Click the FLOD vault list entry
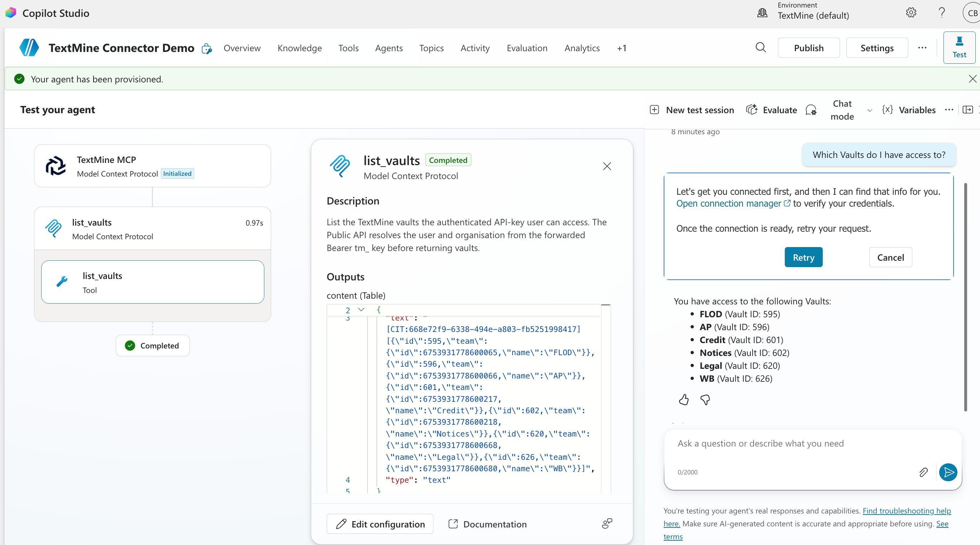The height and width of the screenshot is (545, 980). pos(739,314)
